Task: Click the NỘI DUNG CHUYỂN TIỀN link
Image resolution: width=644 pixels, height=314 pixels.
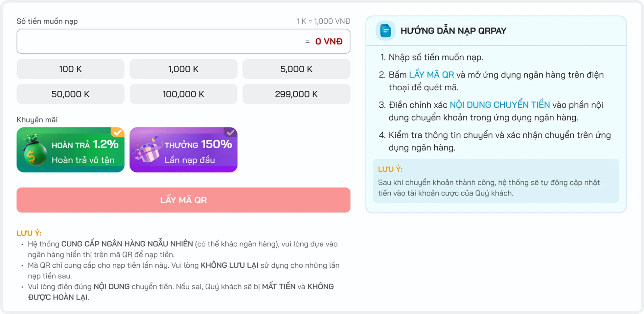Action: [499, 105]
